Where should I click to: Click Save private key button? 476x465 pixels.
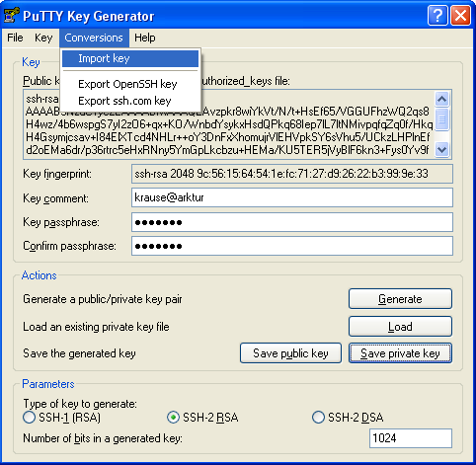[x=400, y=353]
